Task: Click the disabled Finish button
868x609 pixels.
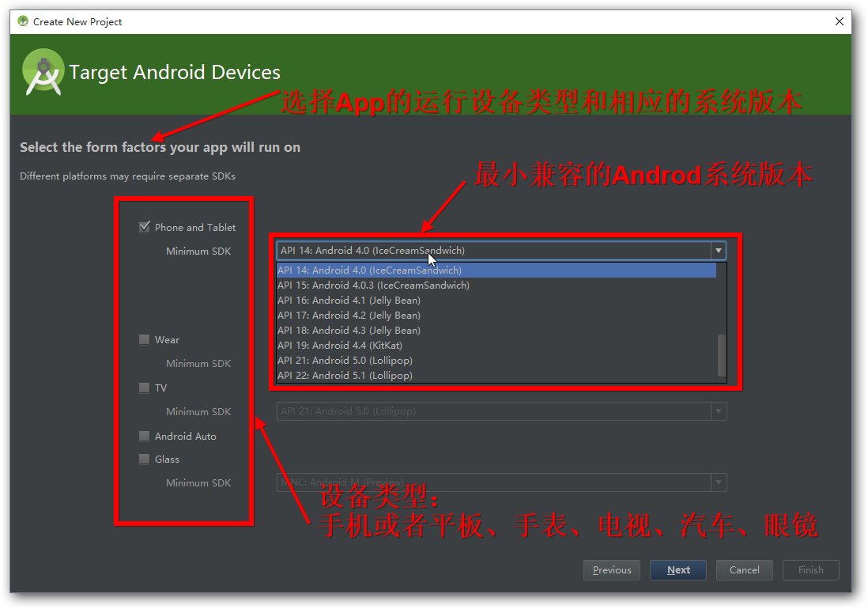Action: pyautogui.click(x=810, y=569)
